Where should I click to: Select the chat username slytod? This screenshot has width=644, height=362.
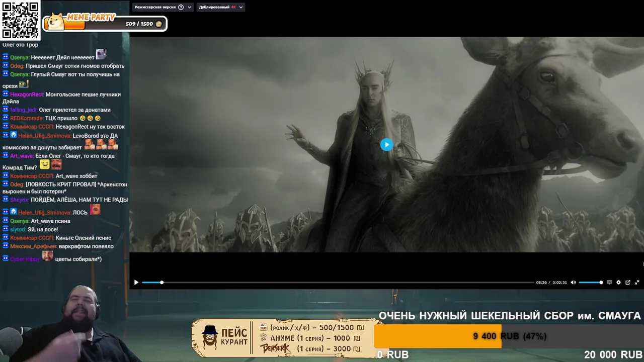click(18, 229)
